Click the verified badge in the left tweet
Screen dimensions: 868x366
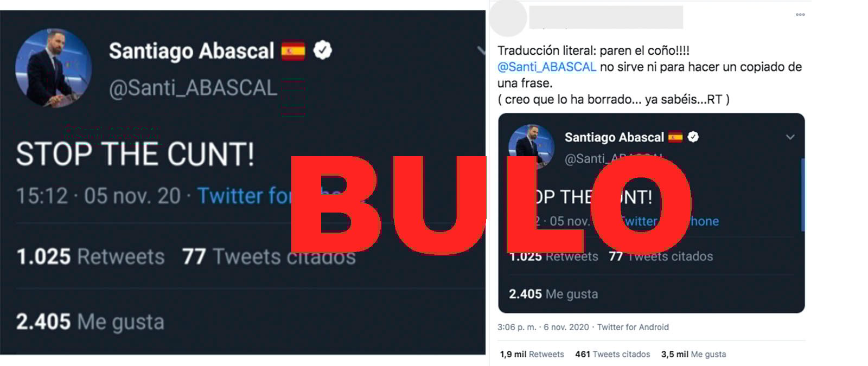[322, 50]
